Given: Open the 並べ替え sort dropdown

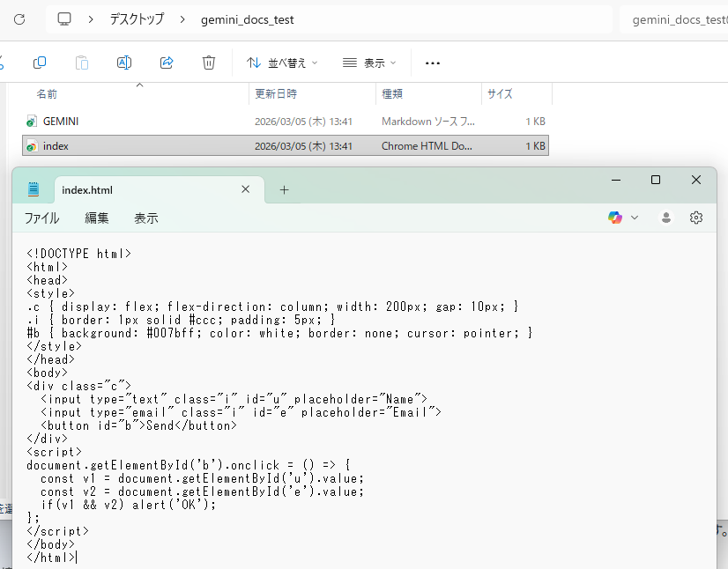Looking at the screenshot, I should (282, 63).
